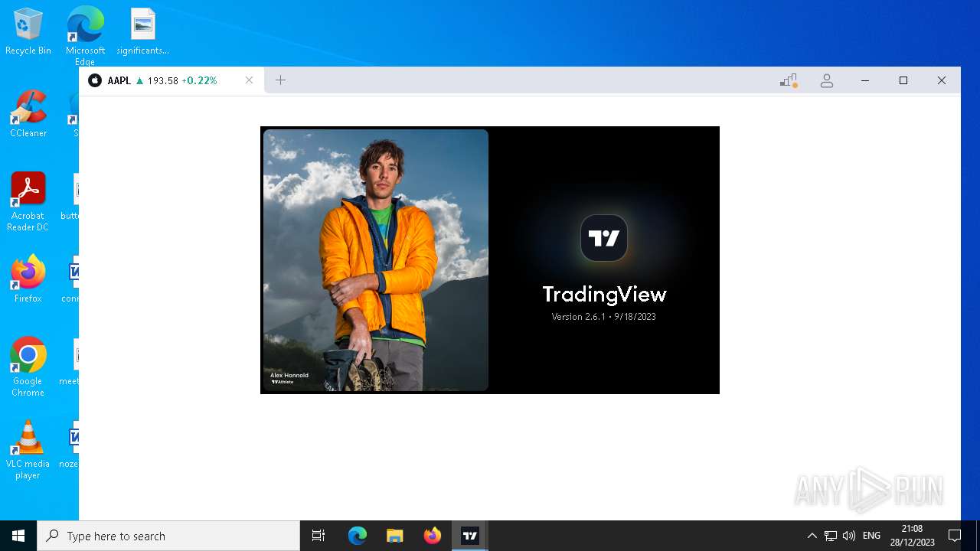Viewport: 980px width, 551px height.
Task: Select TradingView taskbar button
Action: click(x=470, y=536)
